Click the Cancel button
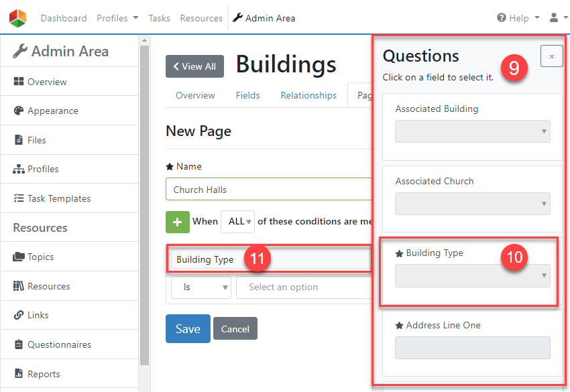Viewport: 570px width, 392px height. pyautogui.click(x=235, y=329)
